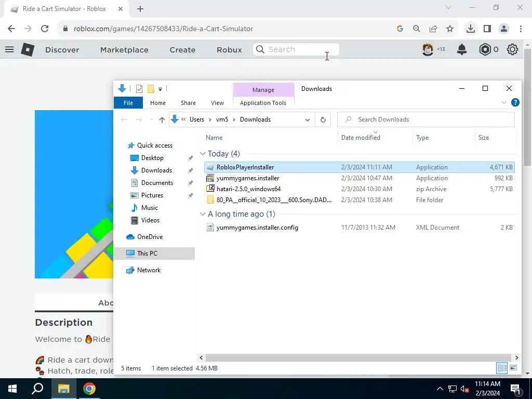
Task: Open Roblox Create page
Action: click(182, 49)
